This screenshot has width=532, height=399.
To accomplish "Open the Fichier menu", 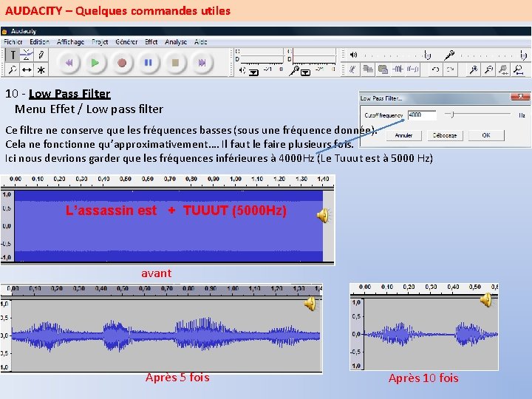I will (13, 41).
